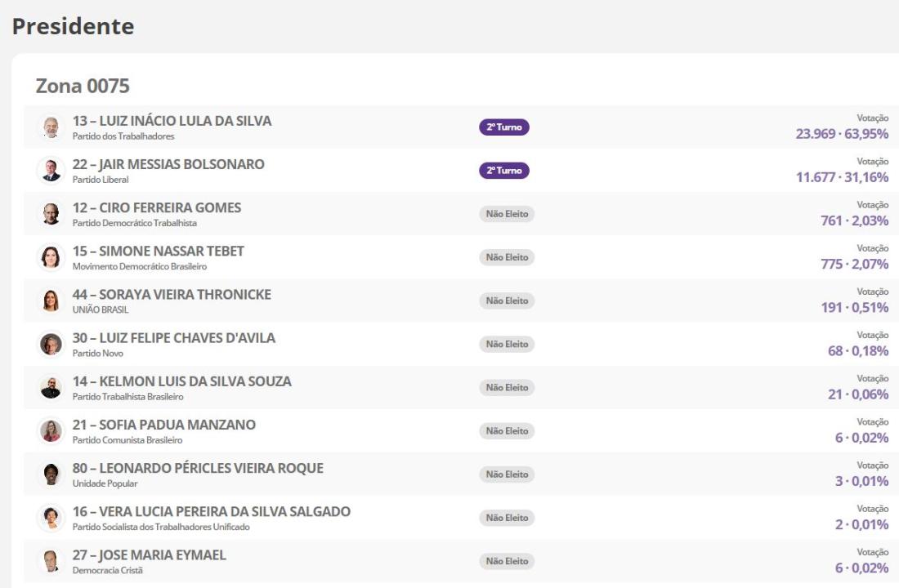This screenshot has height=588, width=899.
Task: Select name 22 – JAIR MESSIAS BOLSONARO
Action: (x=168, y=164)
